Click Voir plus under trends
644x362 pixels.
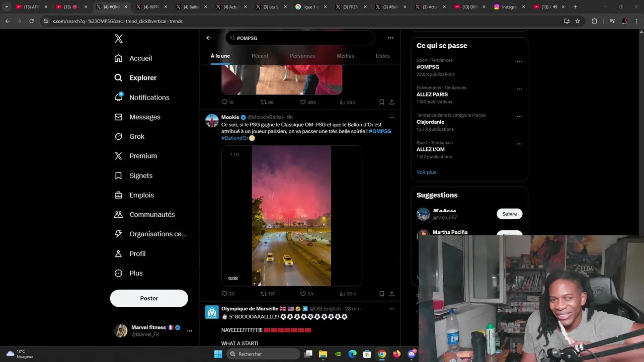(x=426, y=172)
